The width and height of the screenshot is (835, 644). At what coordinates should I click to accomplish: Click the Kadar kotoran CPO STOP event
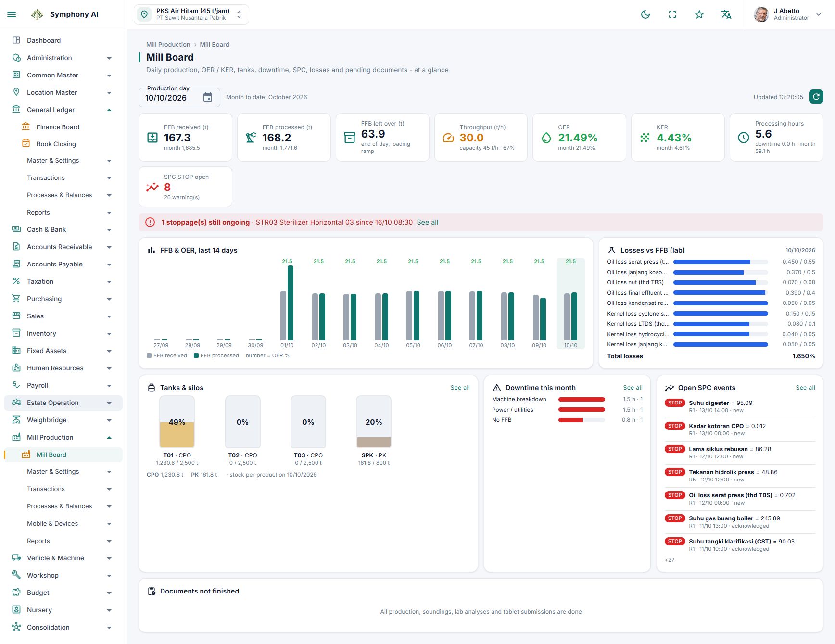tap(740, 429)
